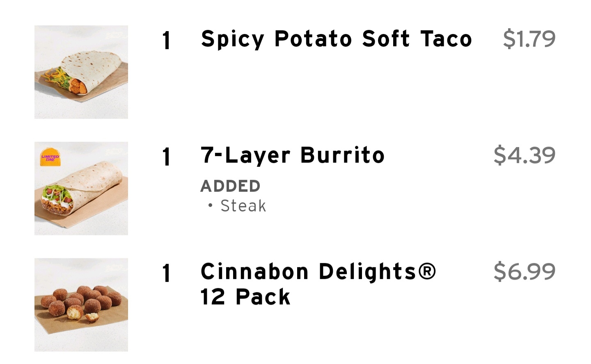This screenshot has width=591, height=364.
Task: Change quantity of the Cinnabon Delights
Action: 166,273
